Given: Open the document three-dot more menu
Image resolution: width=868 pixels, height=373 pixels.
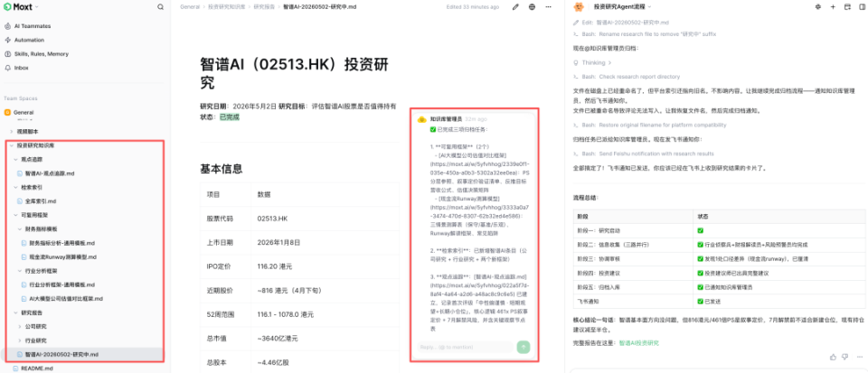Looking at the screenshot, I should tap(549, 7).
